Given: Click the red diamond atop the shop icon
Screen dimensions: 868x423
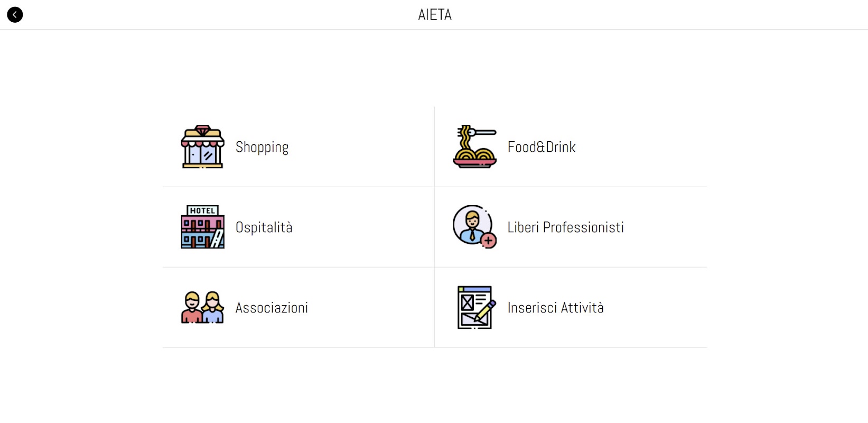Looking at the screenshot, I should tap(202, 130).
